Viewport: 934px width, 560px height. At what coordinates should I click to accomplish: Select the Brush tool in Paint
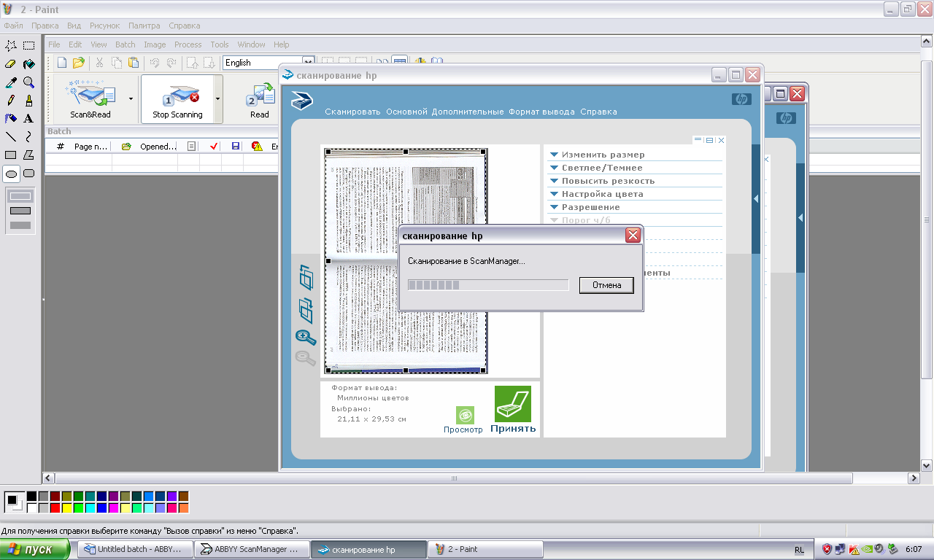(x=29, y=101)
